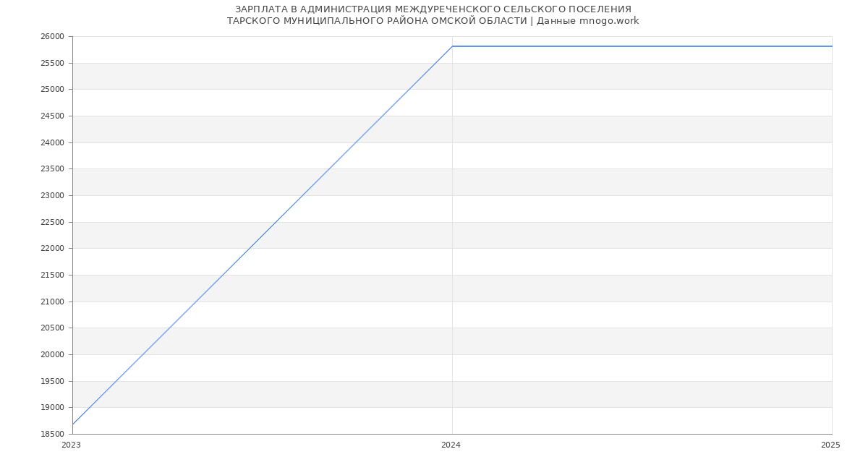Click the 20000 y-axis label
The image size is (868, 470).
[x=52, y=355]
